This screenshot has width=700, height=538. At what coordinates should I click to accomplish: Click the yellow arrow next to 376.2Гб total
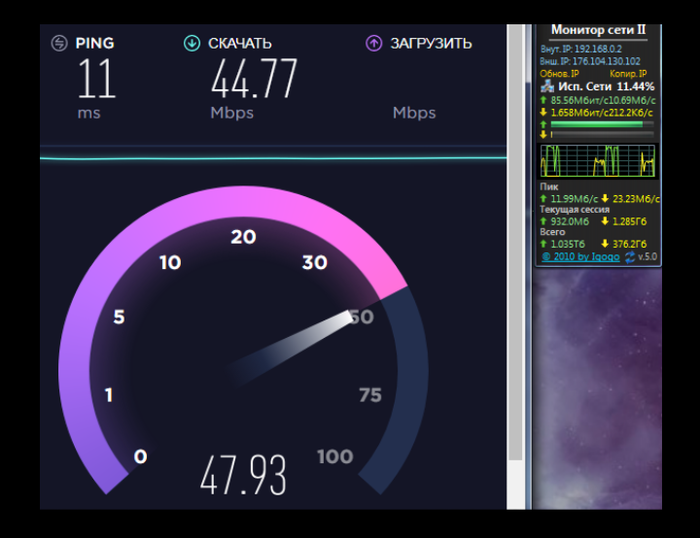point(606,244)
